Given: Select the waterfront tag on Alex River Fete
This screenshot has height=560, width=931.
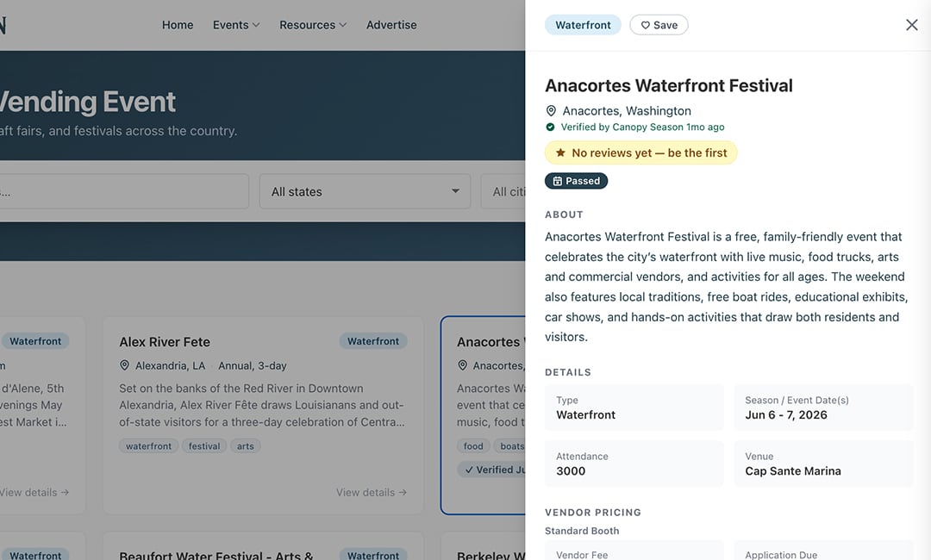Looking at the screenshot, I should pyautogui.click(x=148, y=446).
